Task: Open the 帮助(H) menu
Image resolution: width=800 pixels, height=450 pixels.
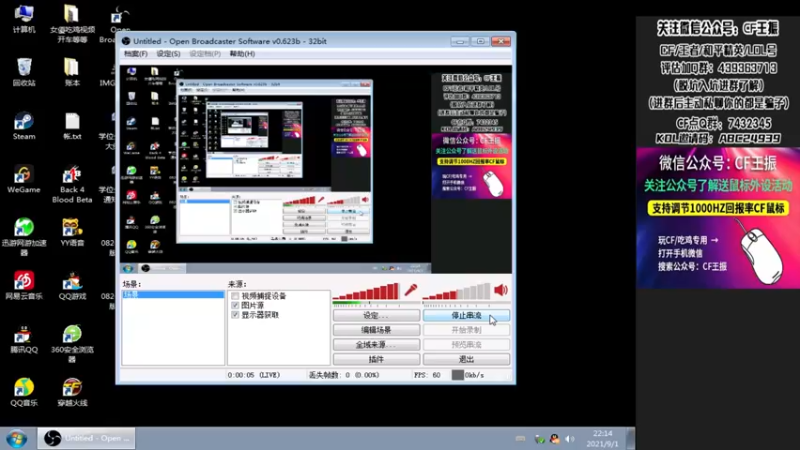Action: pyautogui.click(x=242, y=54)
